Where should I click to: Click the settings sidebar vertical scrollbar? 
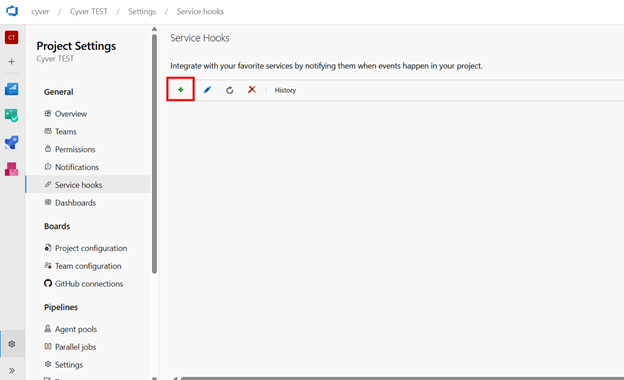click(x=154, y=154)
